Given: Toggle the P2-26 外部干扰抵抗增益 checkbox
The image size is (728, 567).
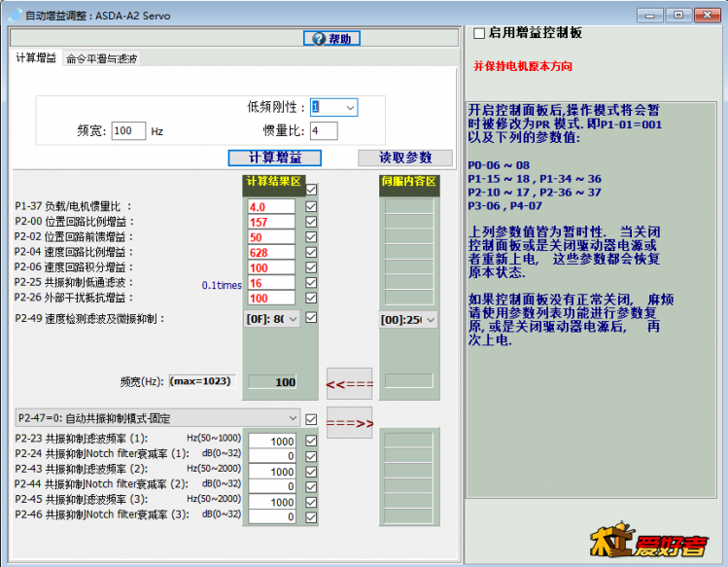Looking at the screenshot, I should [x=311, y=298].
